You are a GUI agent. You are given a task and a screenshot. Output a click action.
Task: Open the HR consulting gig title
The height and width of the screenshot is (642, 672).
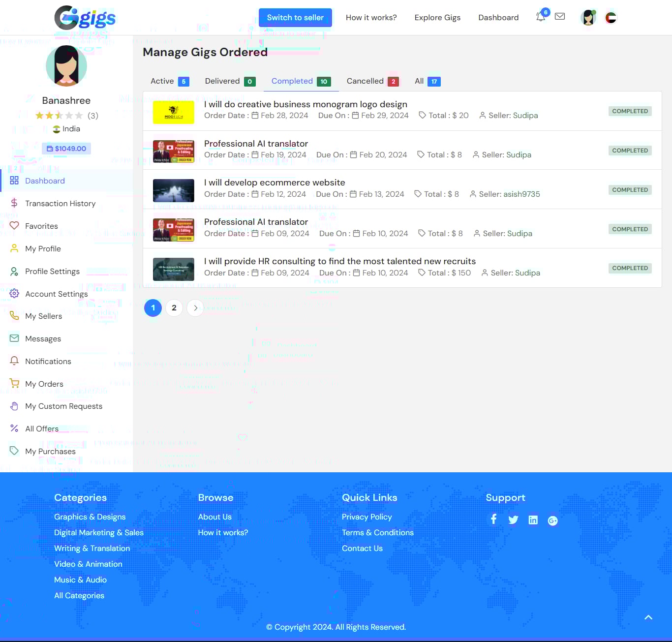click(x=340, y=261)
